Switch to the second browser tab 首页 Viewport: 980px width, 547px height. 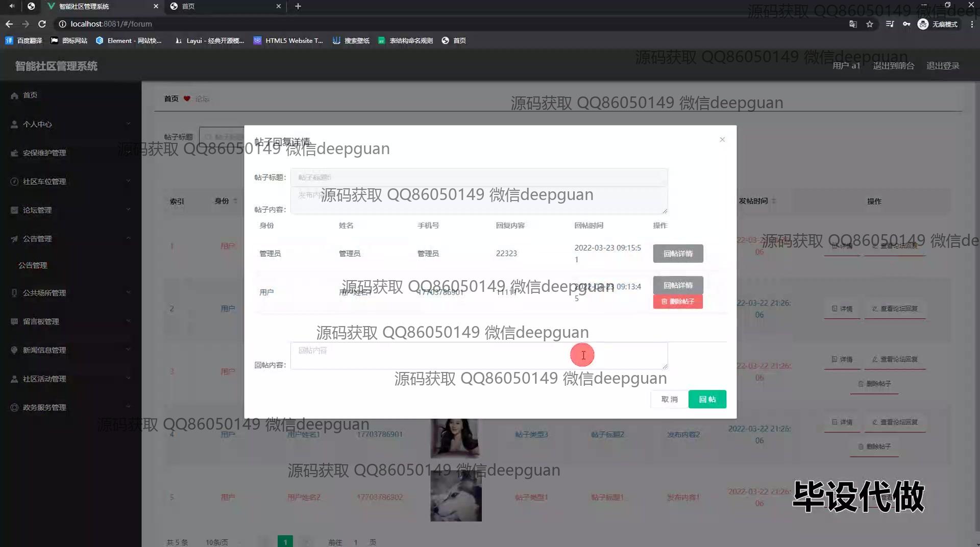coord(225,6)
